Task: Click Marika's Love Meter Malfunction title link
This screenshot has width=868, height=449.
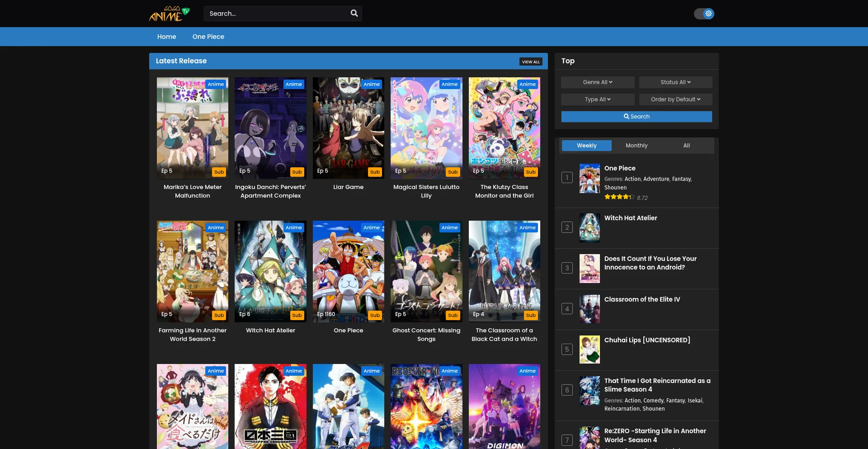Action: (x=193, y=191)
